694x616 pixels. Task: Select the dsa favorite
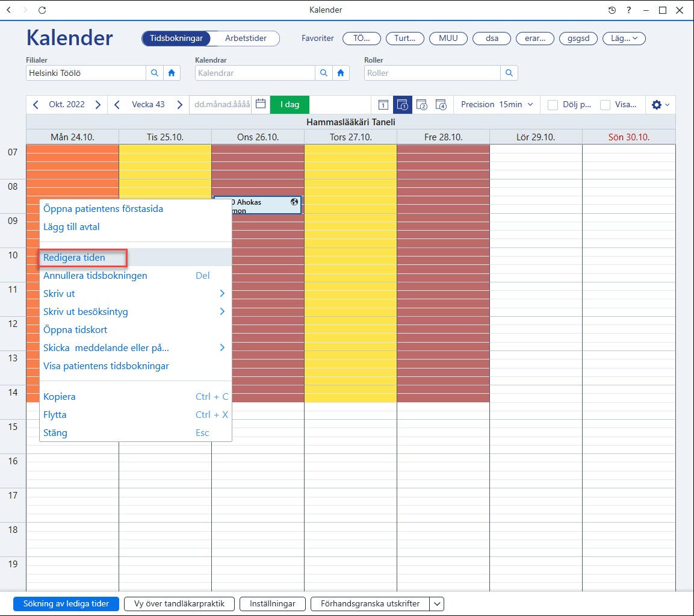(x=492, y=39)
